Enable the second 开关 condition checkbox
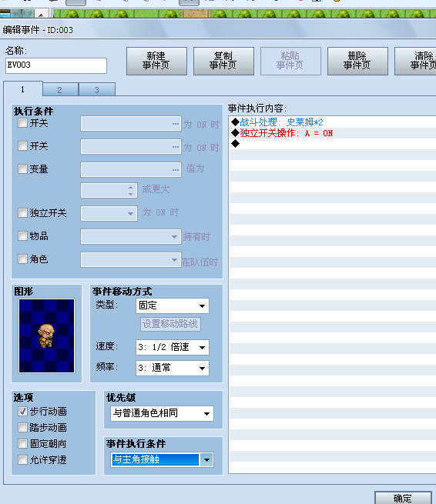436x504 pixels. click(22, 146)
